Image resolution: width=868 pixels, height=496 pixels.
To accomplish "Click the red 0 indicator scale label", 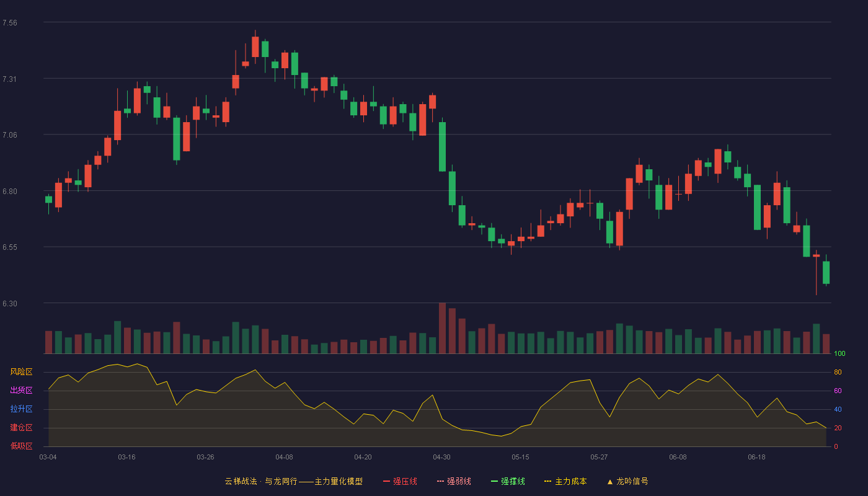I will 836,446.
